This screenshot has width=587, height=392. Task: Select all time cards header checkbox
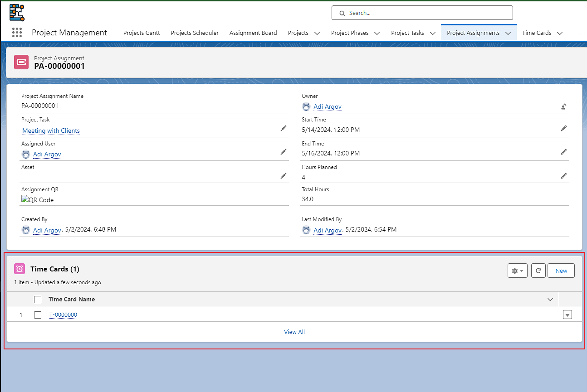38,300
